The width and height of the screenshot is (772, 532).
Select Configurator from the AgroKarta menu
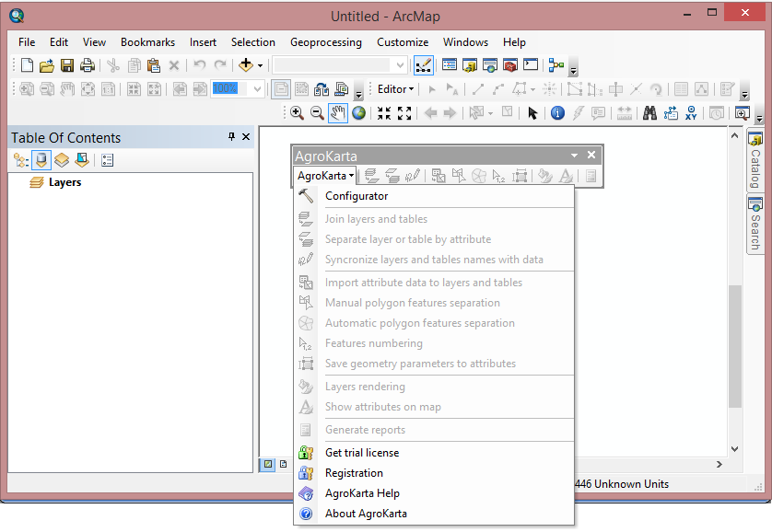(357, 196)
